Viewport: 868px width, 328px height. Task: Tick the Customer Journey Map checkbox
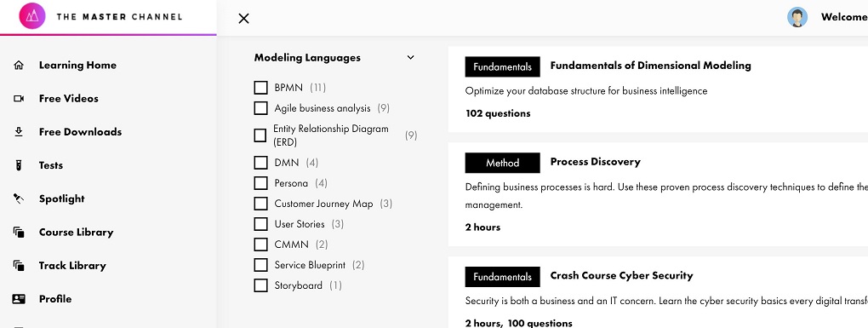260,204
